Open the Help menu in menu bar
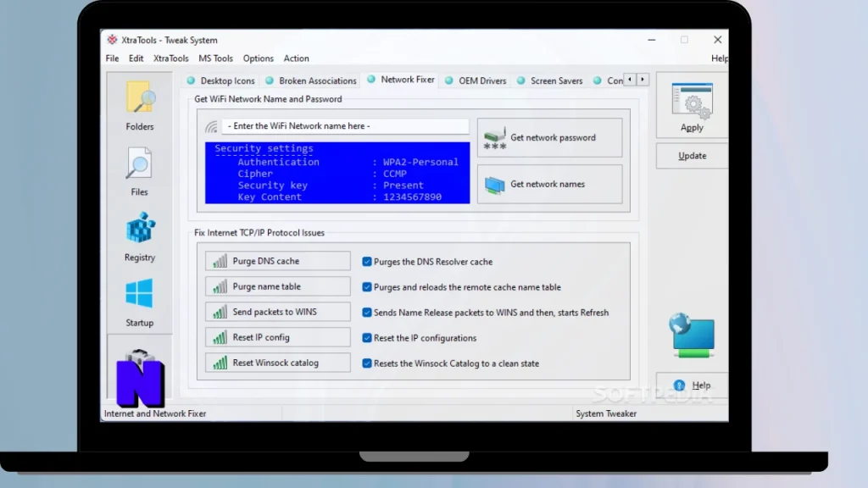This screenshot has width=868, height=488. tap(719, 58)
